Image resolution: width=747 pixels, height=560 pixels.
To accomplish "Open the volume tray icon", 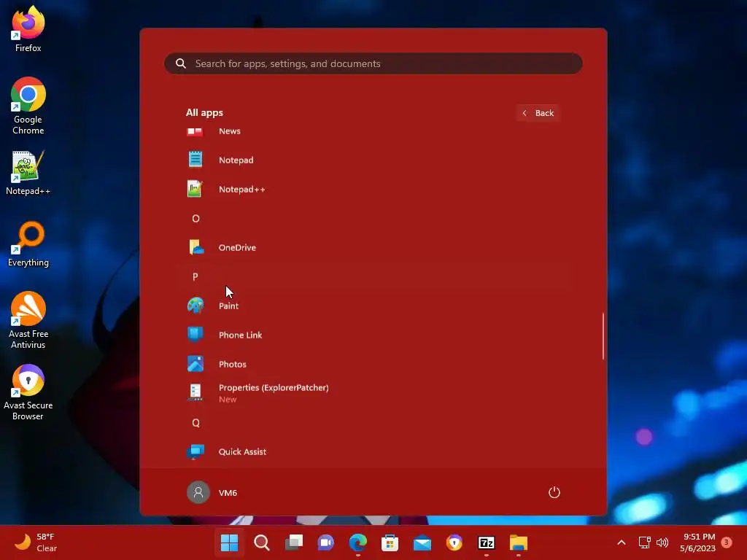I will [x=662, y=542].
